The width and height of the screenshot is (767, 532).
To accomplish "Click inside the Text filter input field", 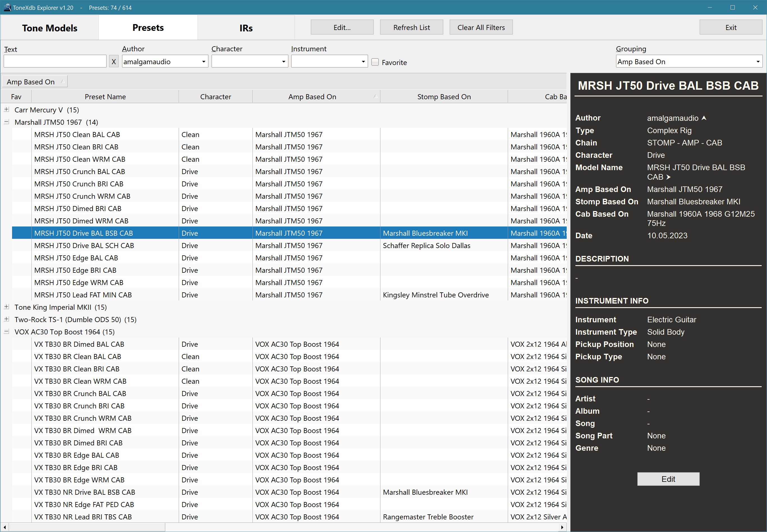I will pos(55,62).
